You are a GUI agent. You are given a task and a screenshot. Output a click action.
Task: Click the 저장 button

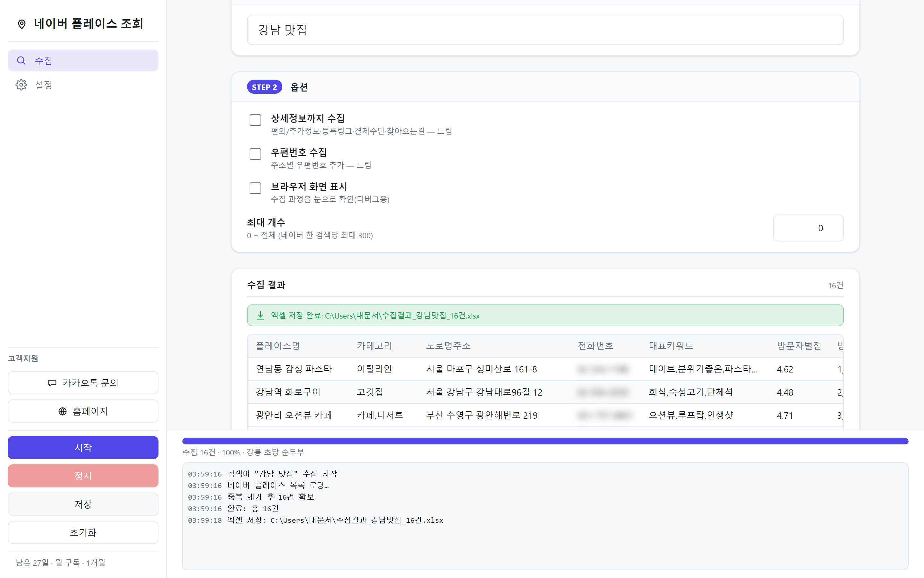point(83,504)
